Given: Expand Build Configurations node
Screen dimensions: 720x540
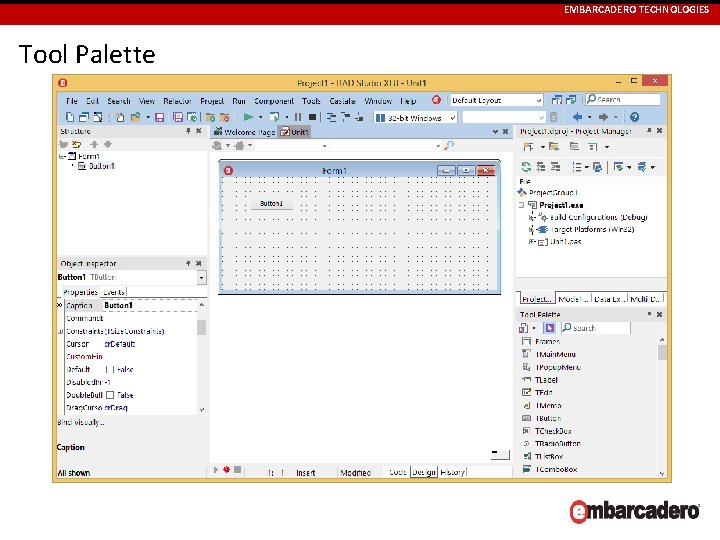Looking at the screenshot, I should (532, 217).
